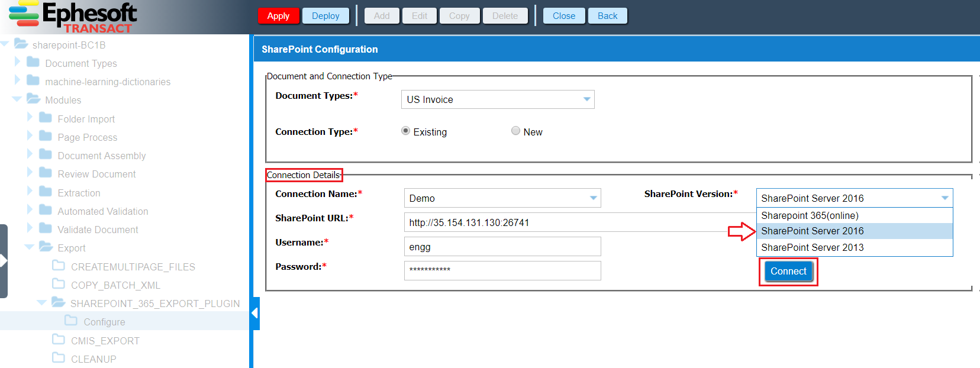Click the Copy button in toolbar
Viewport: 980px width, 368px height.
pos(459,16)
